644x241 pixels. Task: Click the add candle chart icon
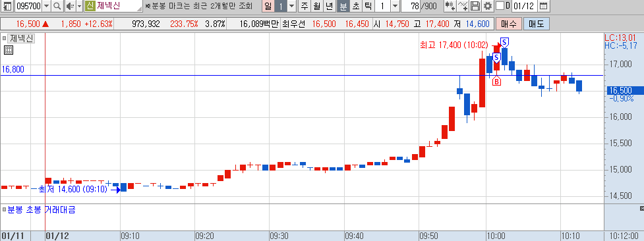point(450,6)
